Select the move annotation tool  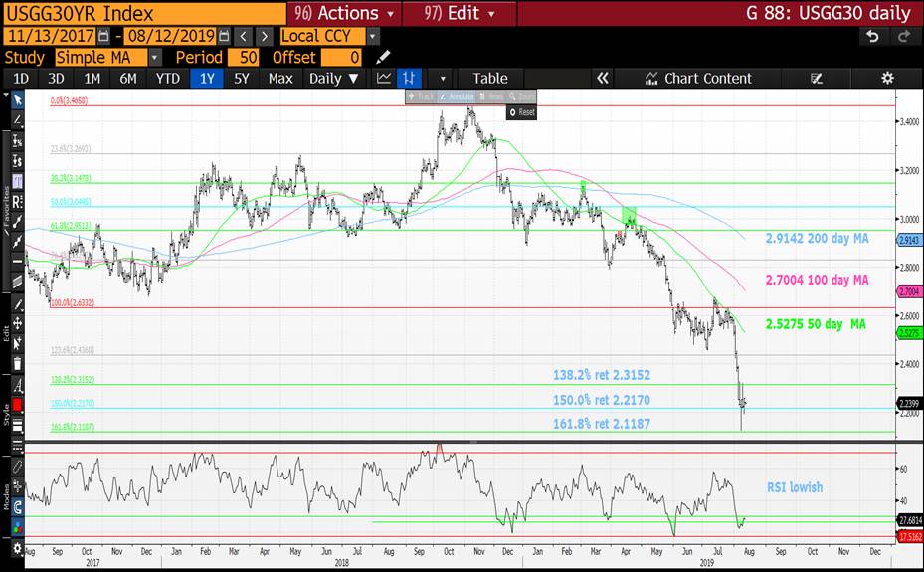tap(18, 323)
